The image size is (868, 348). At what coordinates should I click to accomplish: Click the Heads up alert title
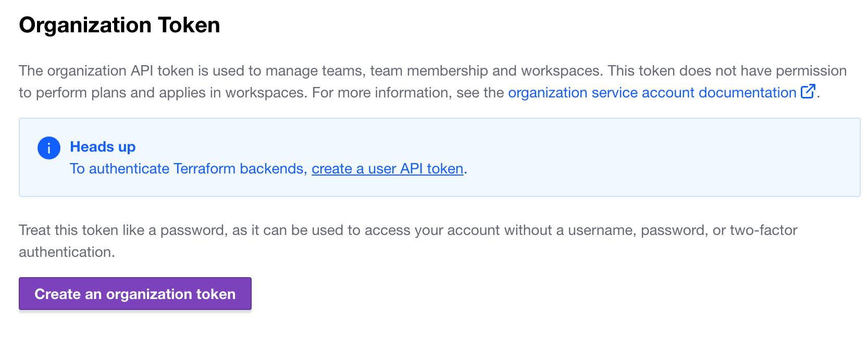pos(103,147)
